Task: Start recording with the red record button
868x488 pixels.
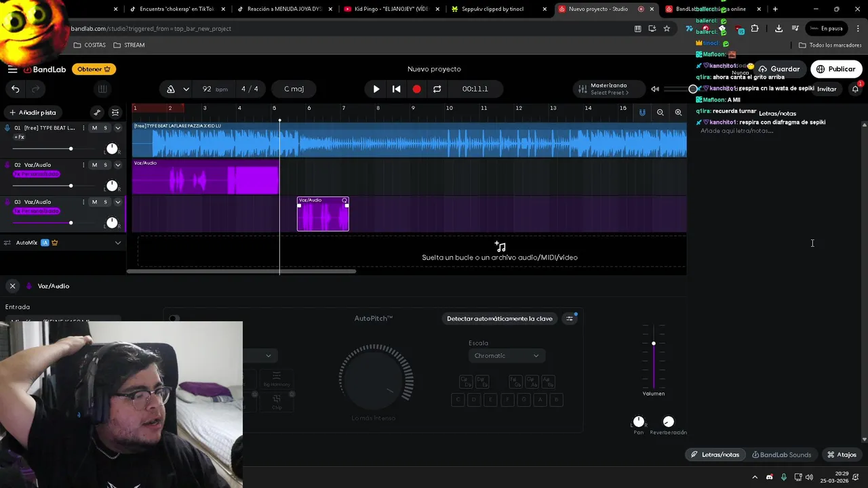Action: pyautogui.click(x=416, y=89)
